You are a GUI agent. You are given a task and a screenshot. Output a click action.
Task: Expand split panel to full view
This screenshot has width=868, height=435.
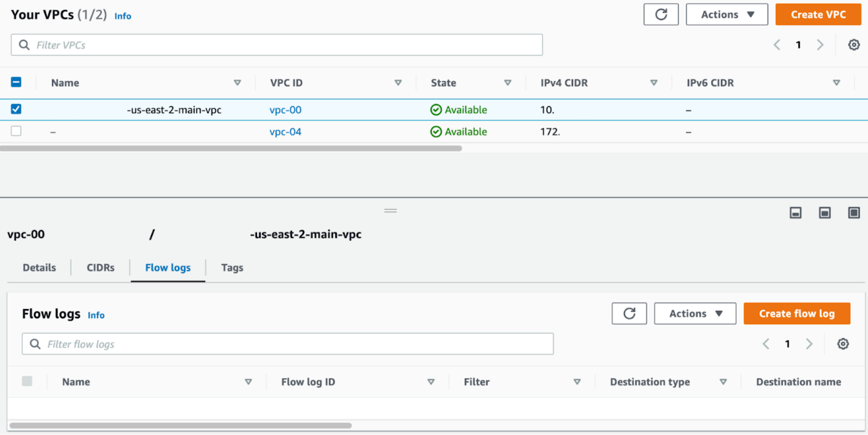(853, 213)
